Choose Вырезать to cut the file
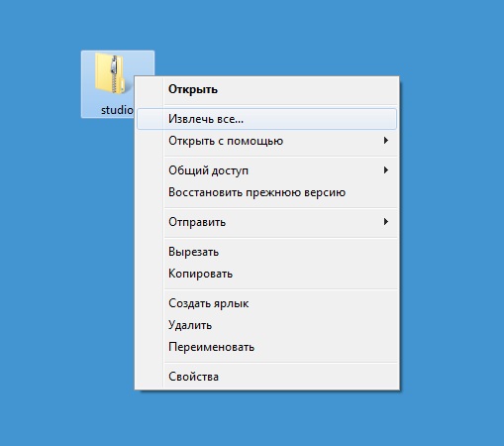 click(x=266, y=252)
